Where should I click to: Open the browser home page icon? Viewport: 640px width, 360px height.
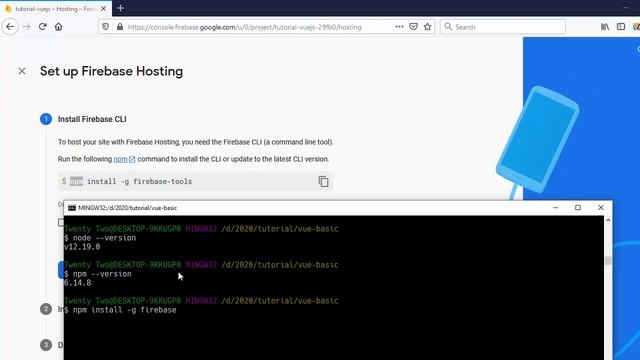58,27
